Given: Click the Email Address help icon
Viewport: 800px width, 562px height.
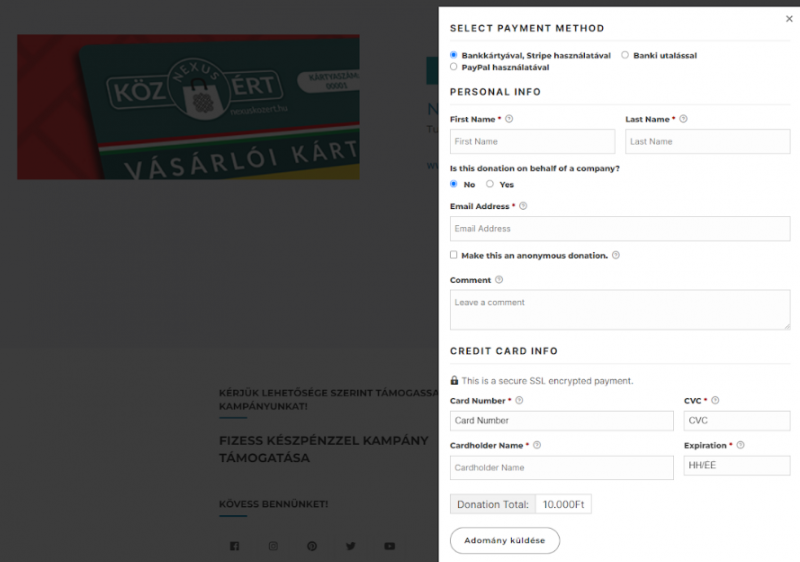Looking at the screenshot, I should [x=523, y=206].
